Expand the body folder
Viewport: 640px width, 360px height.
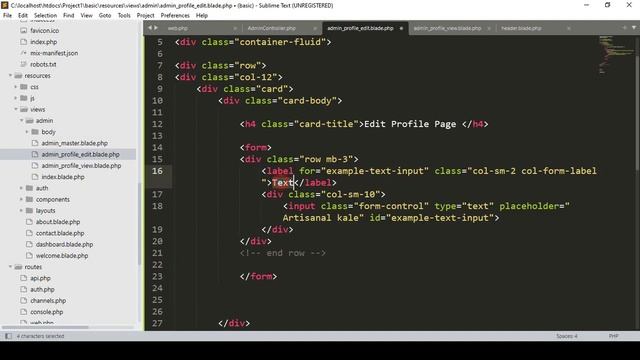(x=27, y=132)
